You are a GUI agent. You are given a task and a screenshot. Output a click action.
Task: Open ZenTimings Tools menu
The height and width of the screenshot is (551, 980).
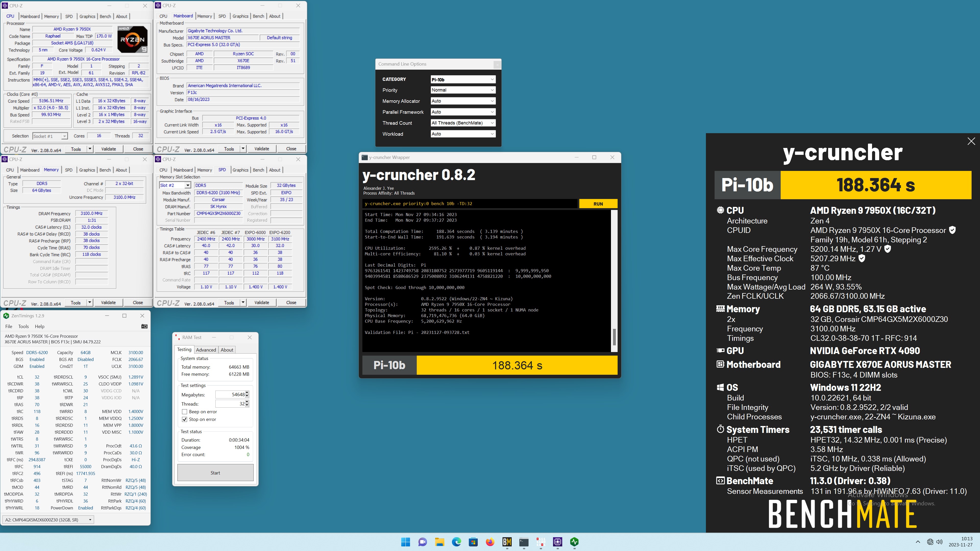pos(23,326)
